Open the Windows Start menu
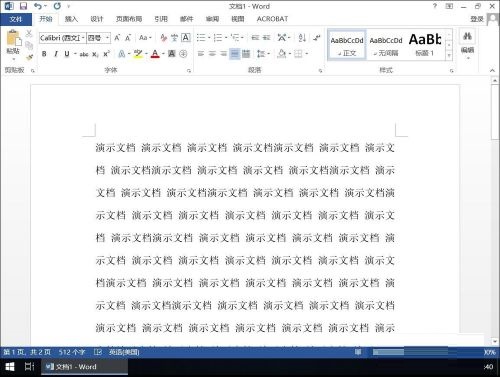The width and height of the screenshot is (500, 377). (10, 367)
